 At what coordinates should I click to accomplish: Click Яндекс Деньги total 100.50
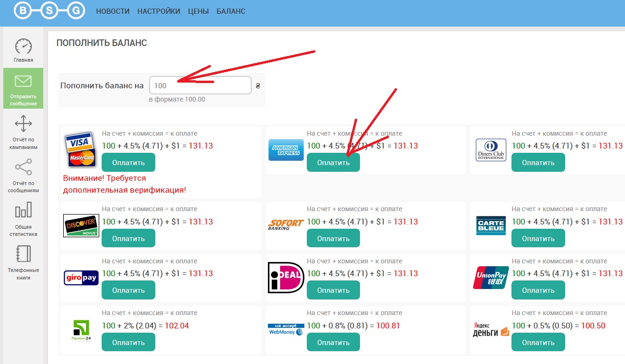[x=593, y=326]
